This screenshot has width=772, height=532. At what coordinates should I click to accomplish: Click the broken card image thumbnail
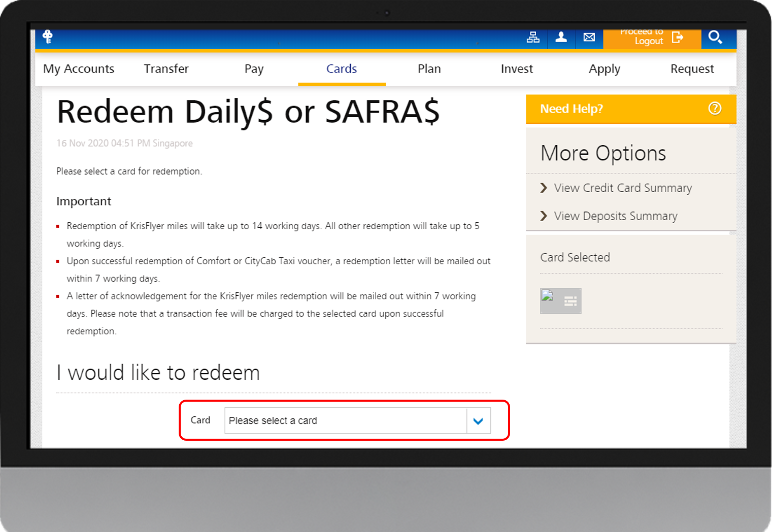click(x=548, y=296)
